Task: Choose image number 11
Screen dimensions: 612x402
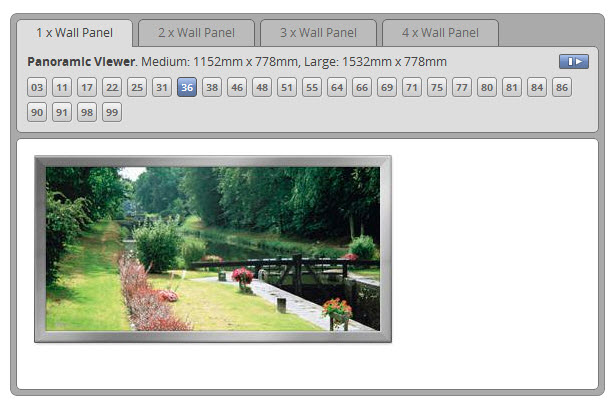Action: coord(62,88)
